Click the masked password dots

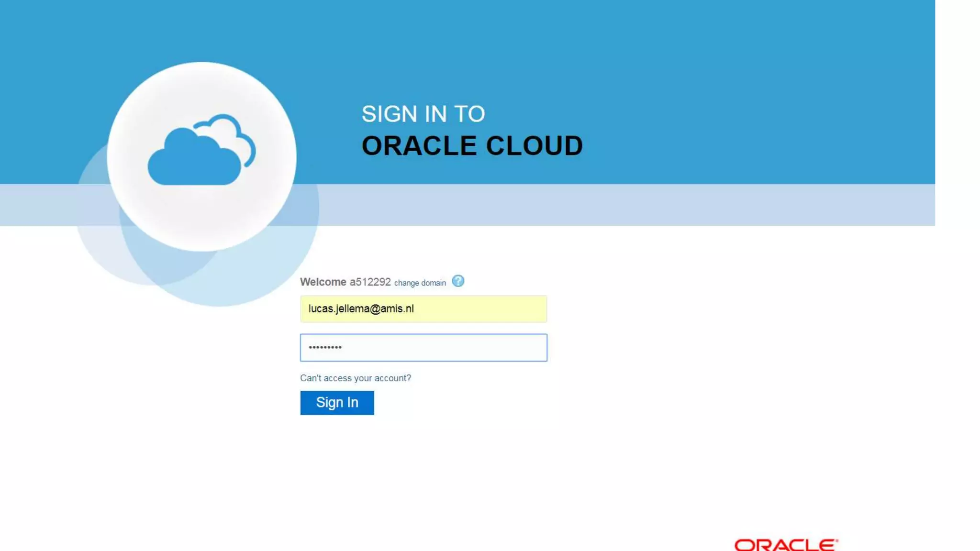(x=325, y=348)
